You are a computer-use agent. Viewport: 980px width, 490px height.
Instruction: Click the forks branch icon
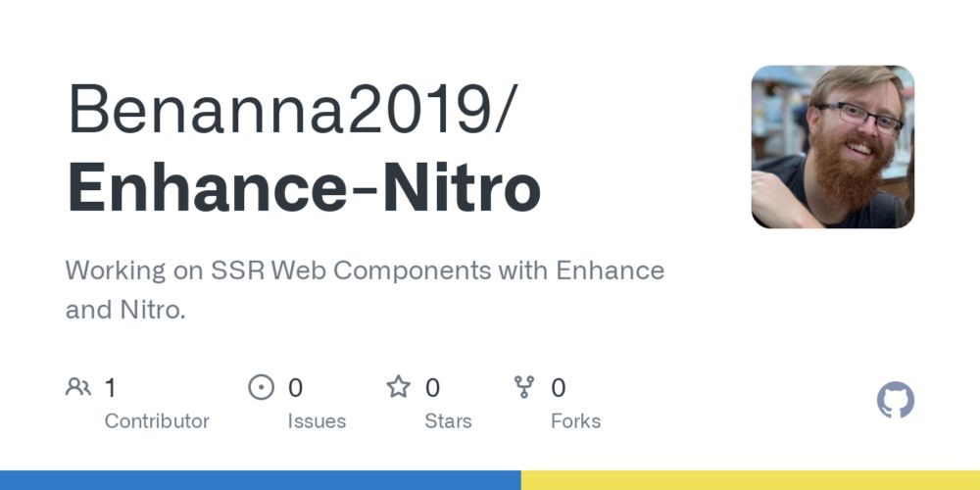coord(524,387)
